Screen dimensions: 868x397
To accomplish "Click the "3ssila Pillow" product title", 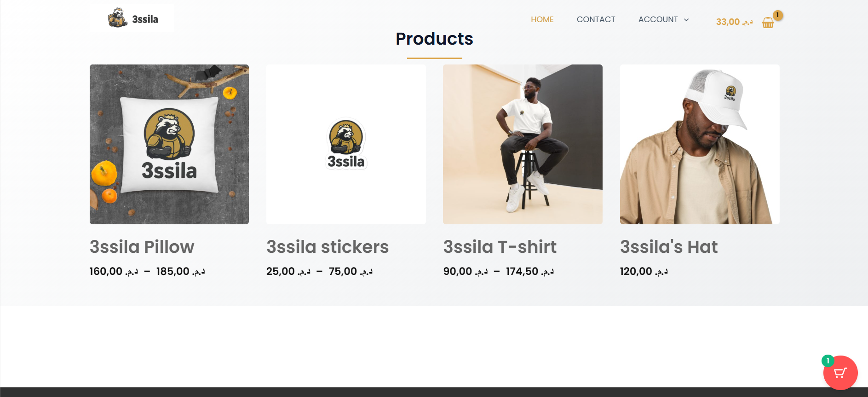I will click(x=142, y=247).
